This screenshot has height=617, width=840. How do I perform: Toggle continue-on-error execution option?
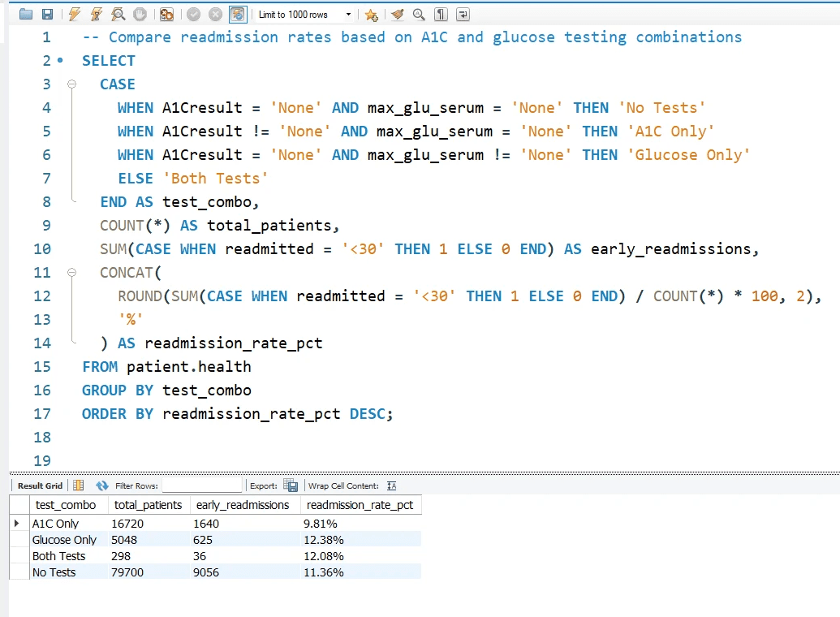click(166, 15)
